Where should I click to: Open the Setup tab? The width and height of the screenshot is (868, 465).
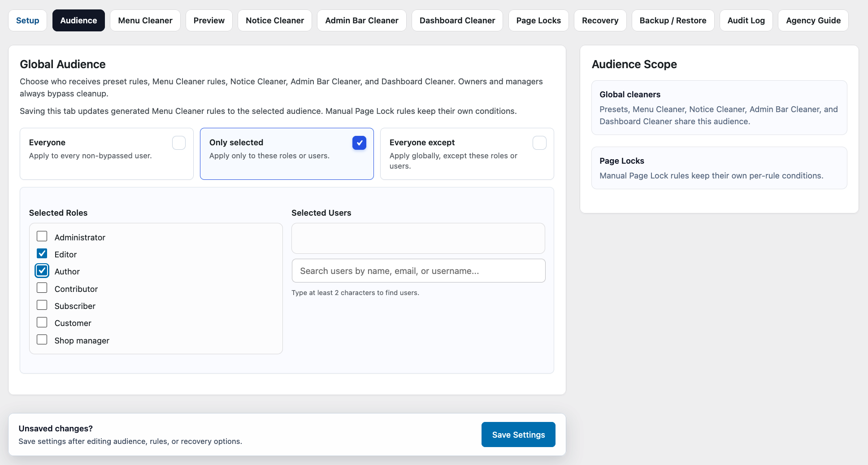(x=27, y=21)
